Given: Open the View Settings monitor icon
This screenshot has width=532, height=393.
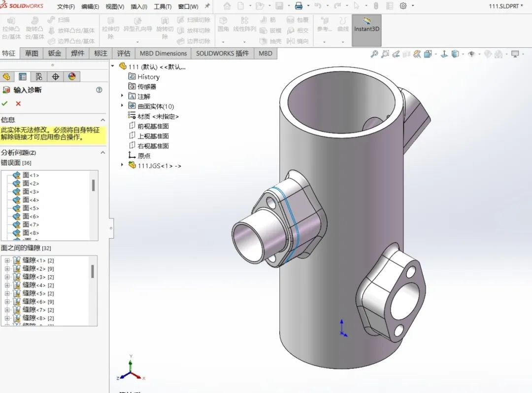Looking at the screenshot, I should [x=515, y=54].
